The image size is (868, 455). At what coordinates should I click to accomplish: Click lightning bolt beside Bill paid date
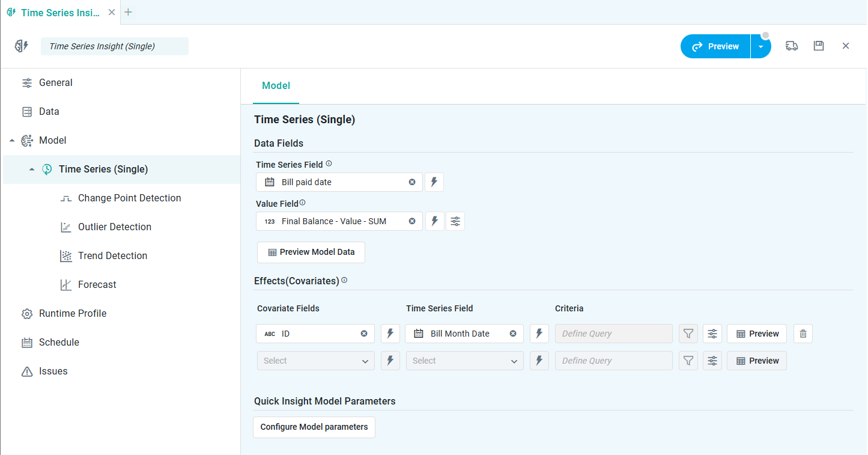coord(434,182)
